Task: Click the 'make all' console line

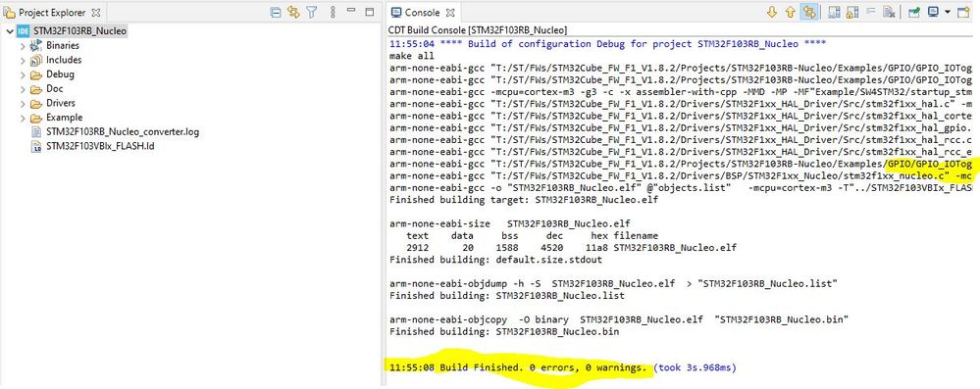Action: pos(411,56)
